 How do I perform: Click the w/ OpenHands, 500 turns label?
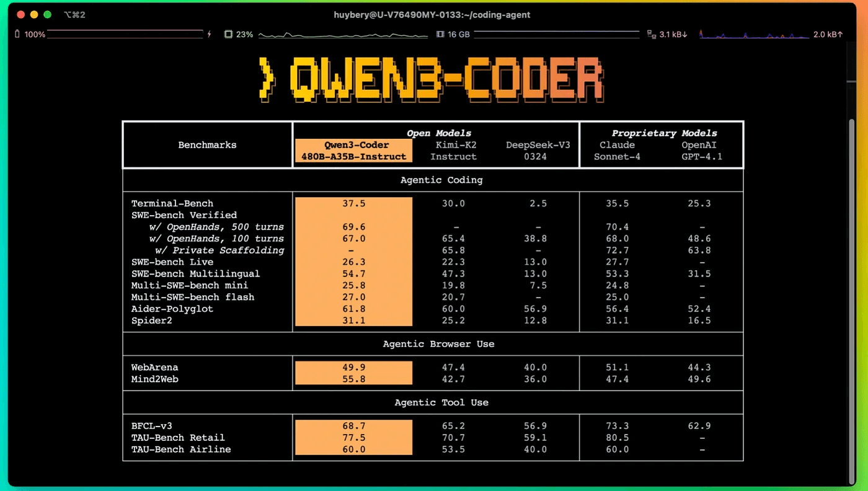click(216, 227)
